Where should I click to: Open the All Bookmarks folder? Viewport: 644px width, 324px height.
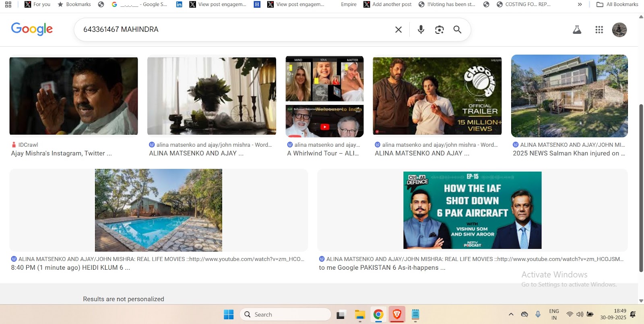[x=617, y=4]
